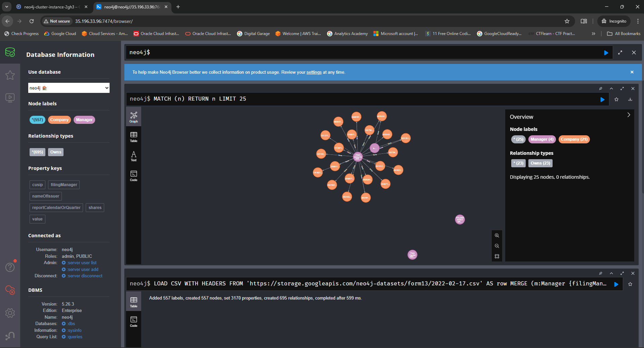Image resolution: width=644 pixels, height=348 pixels.
Task: Collapse the Overview panel with chevron
Action: (629, 115)
